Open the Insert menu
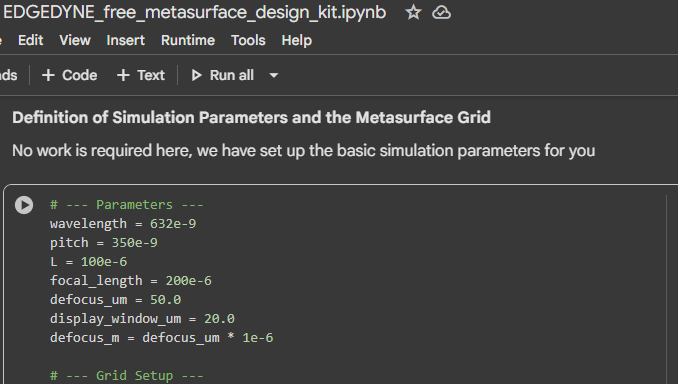The width and height of the screenshot is (678, 384). 125,40
